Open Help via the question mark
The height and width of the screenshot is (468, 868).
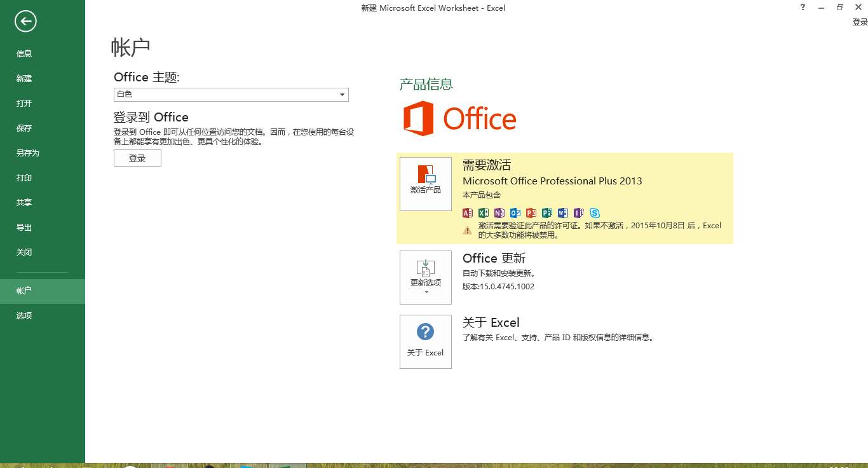point(803,7)
